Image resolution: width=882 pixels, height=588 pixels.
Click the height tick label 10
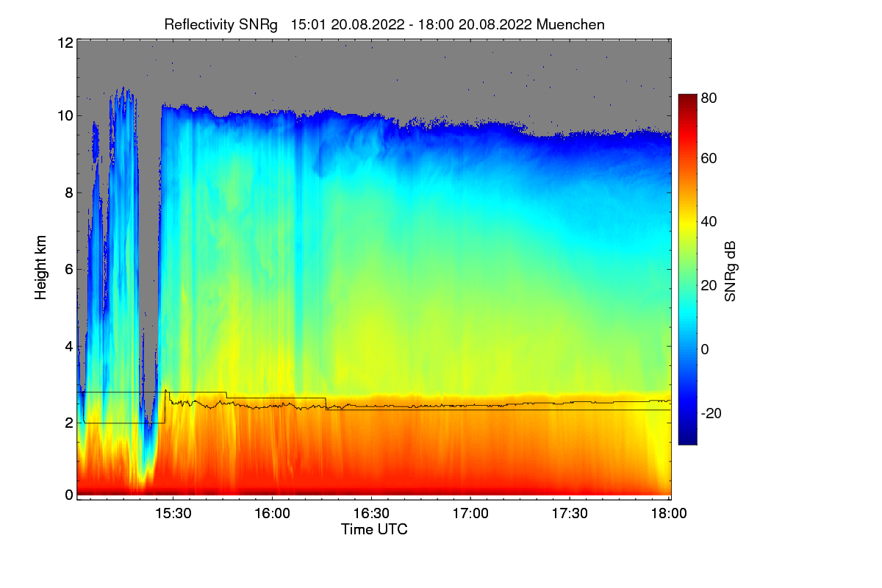pos(64,115)
